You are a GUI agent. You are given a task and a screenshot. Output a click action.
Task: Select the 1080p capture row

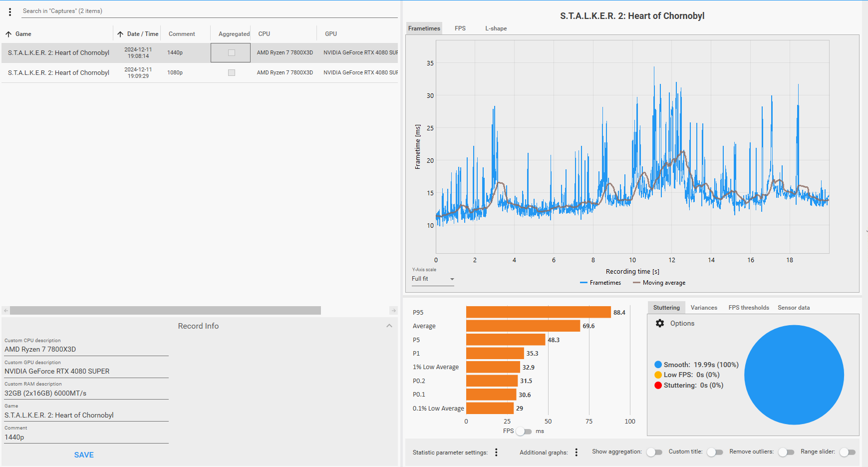(x=200, y=73)
